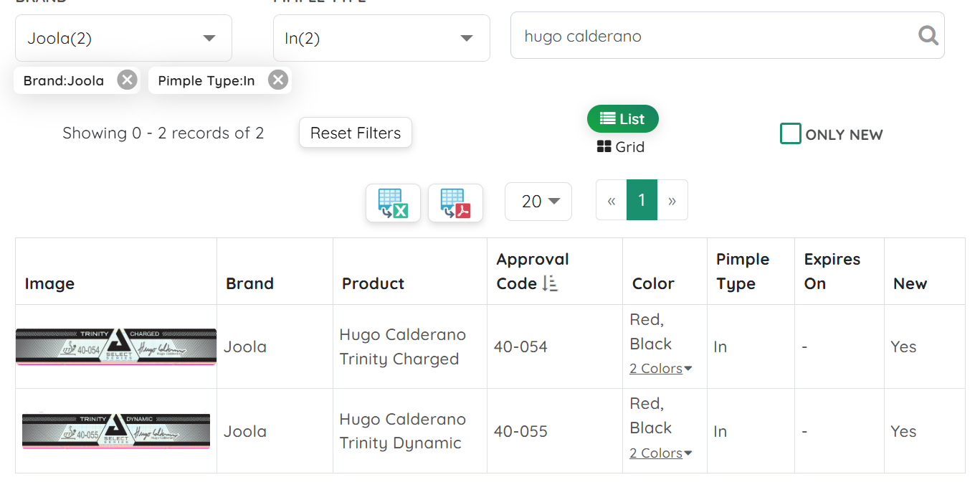Remove the Pimple Type:In filter chip
Image resolution: width=980 pixels, height=495 pixels.
coord(278,80)
